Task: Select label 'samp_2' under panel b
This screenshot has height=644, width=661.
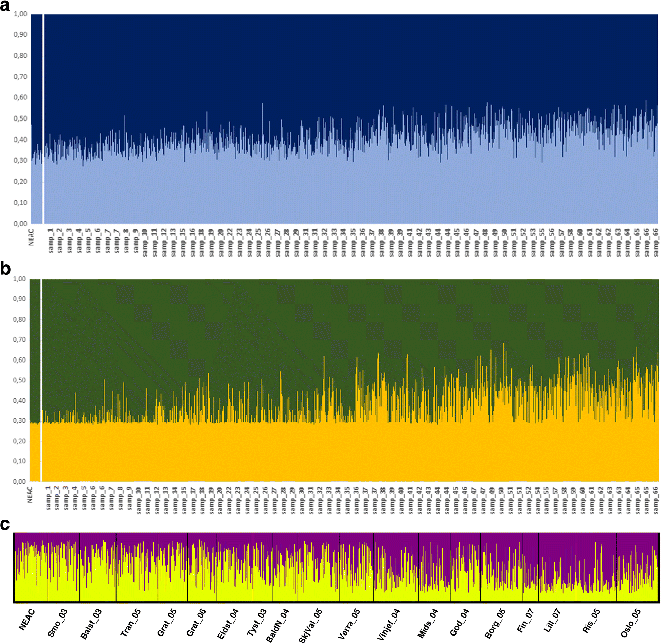Action: pos(57,498)
